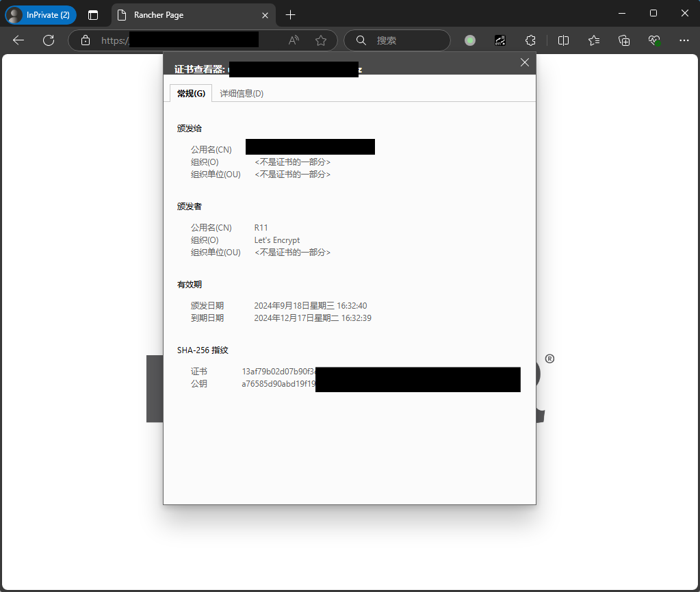The width and height of the screenshot is (700, 592).
Task: Open Browser essentials heart icon
Action: coord(654,40)
